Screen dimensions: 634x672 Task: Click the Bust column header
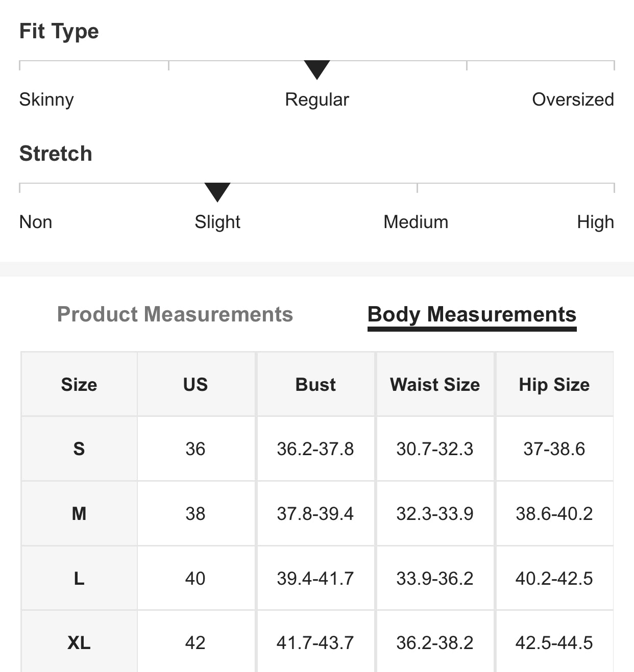(315, 384)
